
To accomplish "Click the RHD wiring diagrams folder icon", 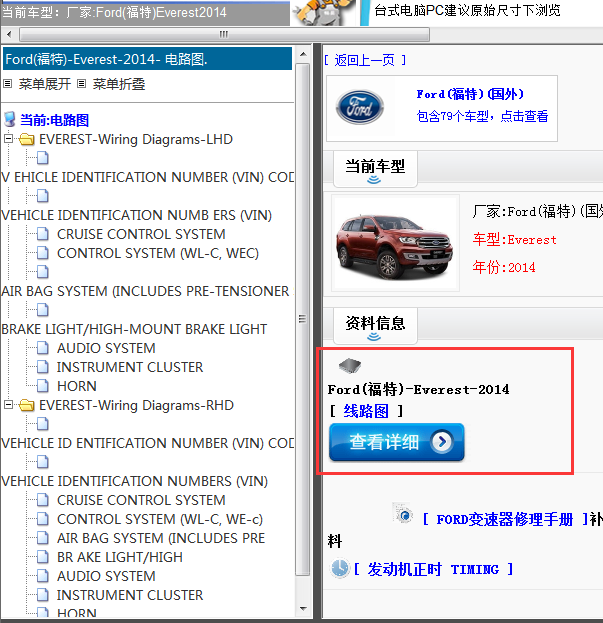I will point(27,405).
